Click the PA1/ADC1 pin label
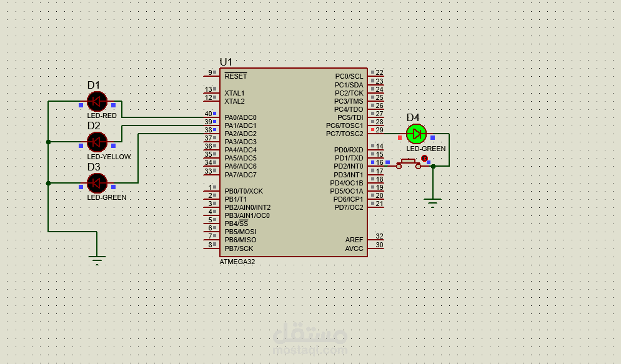621x364 pixels. pyautogui.click(x=241, y=125)
